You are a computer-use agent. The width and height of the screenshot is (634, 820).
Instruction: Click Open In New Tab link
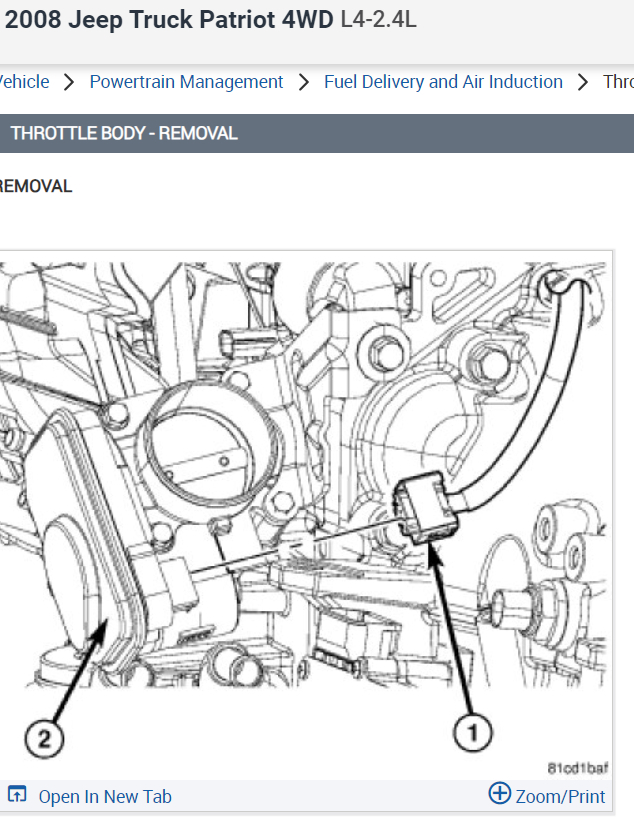pyautogui.click(x=105, y=796)
